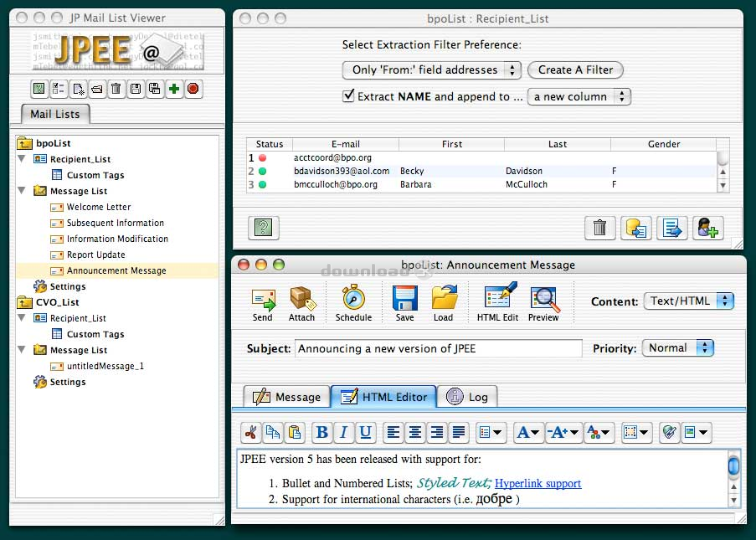756x540 pixels.
Task: Select the bdavidson393@aol.com recipient row
Action: tap(481, 171)
